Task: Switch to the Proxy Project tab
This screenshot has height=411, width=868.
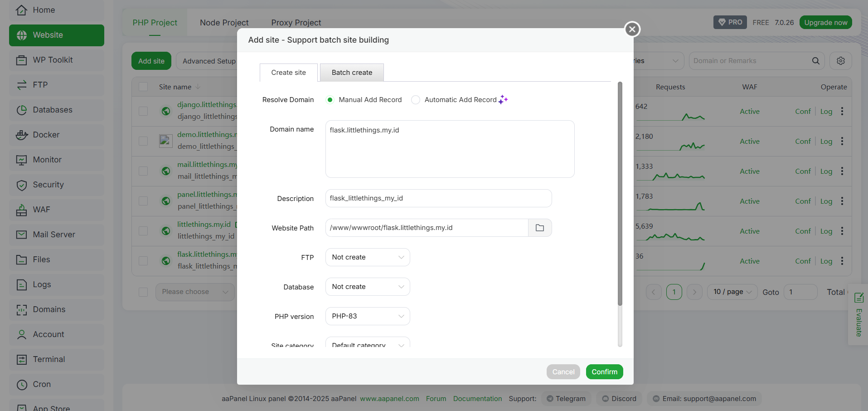Action: tap(296, 23)
